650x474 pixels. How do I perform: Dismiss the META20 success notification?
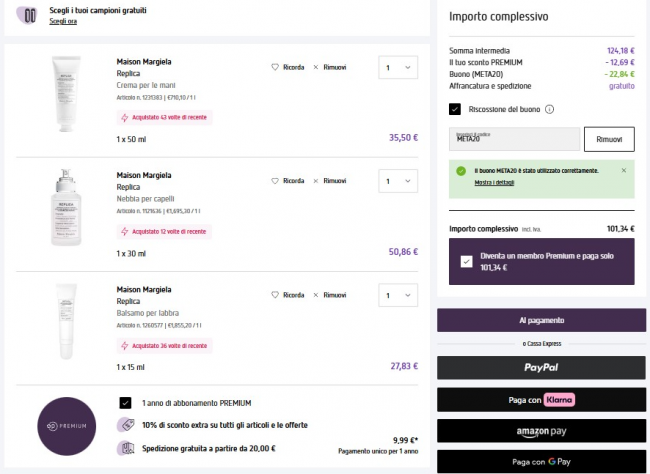pos(624,170)
